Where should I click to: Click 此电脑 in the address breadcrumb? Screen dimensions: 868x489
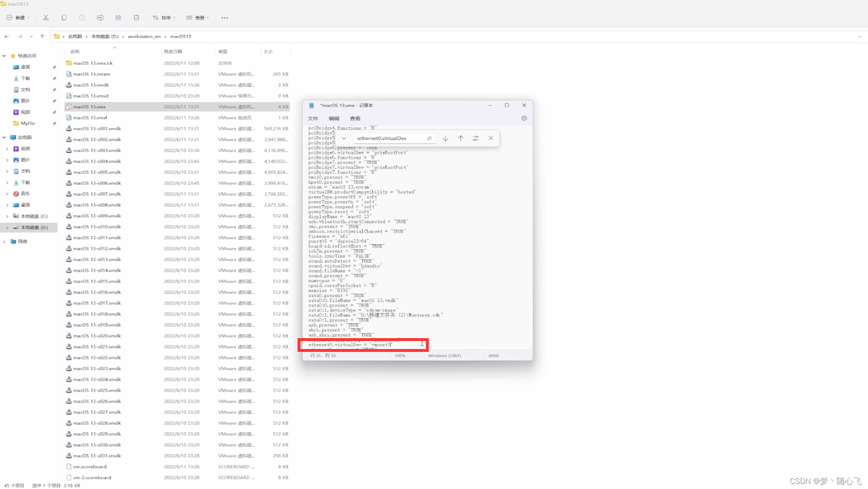(x=75, y=36)
